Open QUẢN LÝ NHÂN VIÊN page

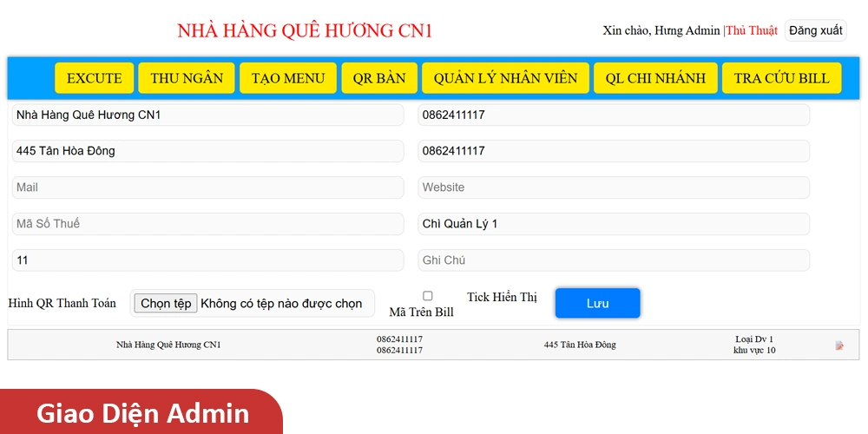(505, 78)
